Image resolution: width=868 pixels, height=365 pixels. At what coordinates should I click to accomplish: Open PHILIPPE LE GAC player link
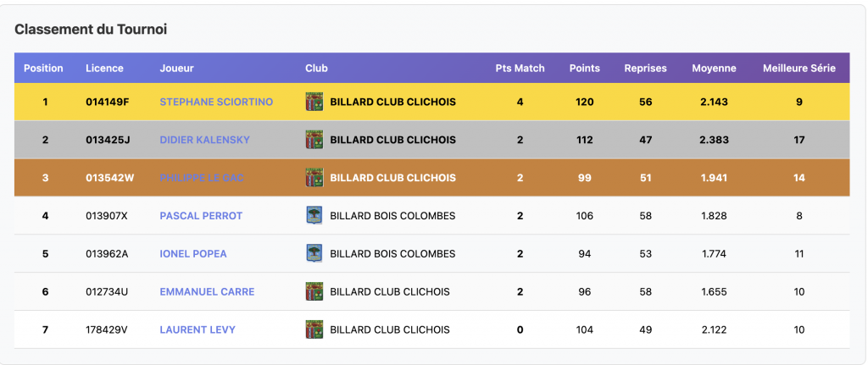(202, 178)
